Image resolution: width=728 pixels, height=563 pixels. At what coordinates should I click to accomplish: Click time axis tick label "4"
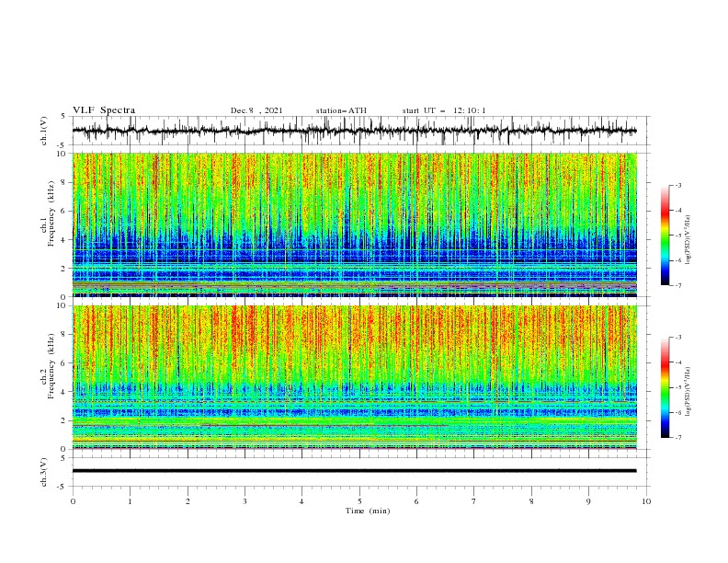tap(301, 501)
